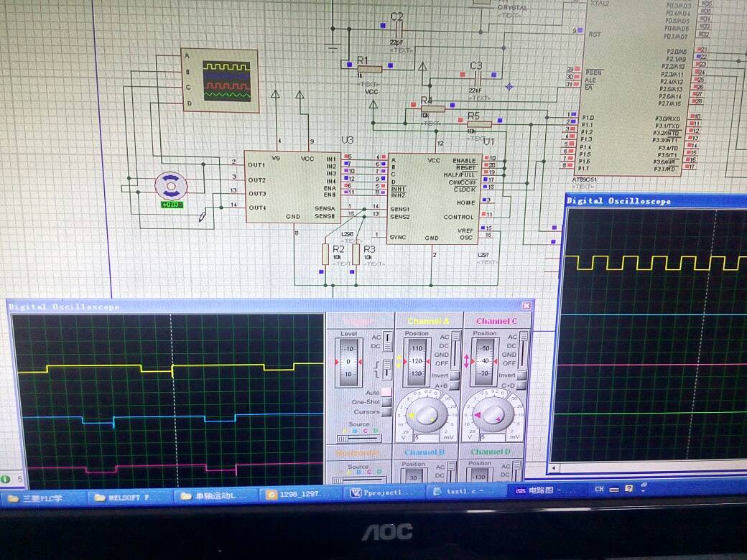This screenshot has width=747, height=560.
Task: Switch to Pproject1 taskbar button
Action: click(384, 493)
